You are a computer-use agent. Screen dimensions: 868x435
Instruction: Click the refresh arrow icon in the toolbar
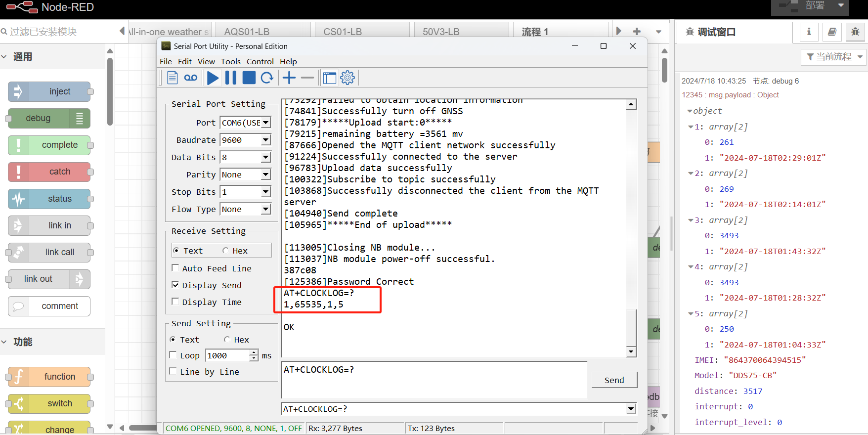pos(267,78)
